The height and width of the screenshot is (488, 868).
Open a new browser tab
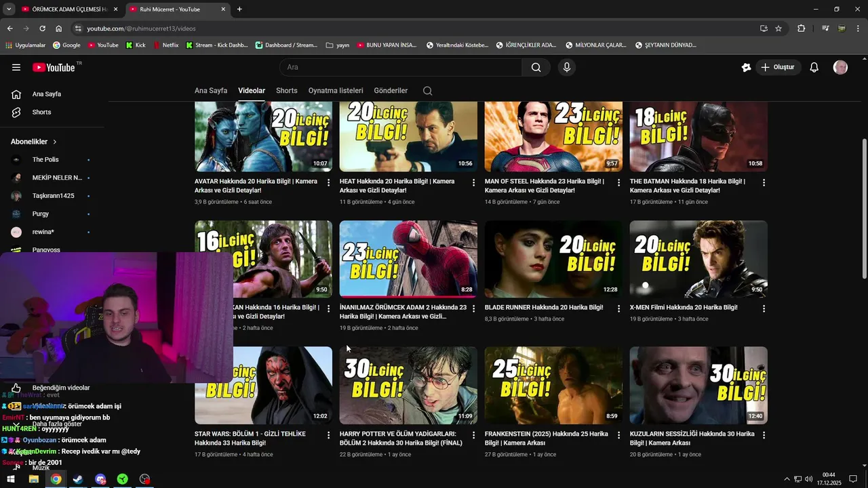pos(239,9)
